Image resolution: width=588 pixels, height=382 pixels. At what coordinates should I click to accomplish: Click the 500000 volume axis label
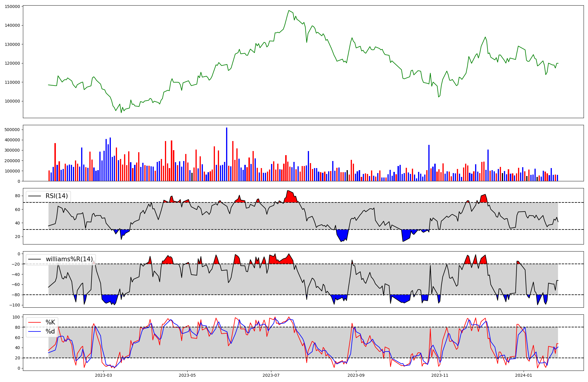click(13, 130)
